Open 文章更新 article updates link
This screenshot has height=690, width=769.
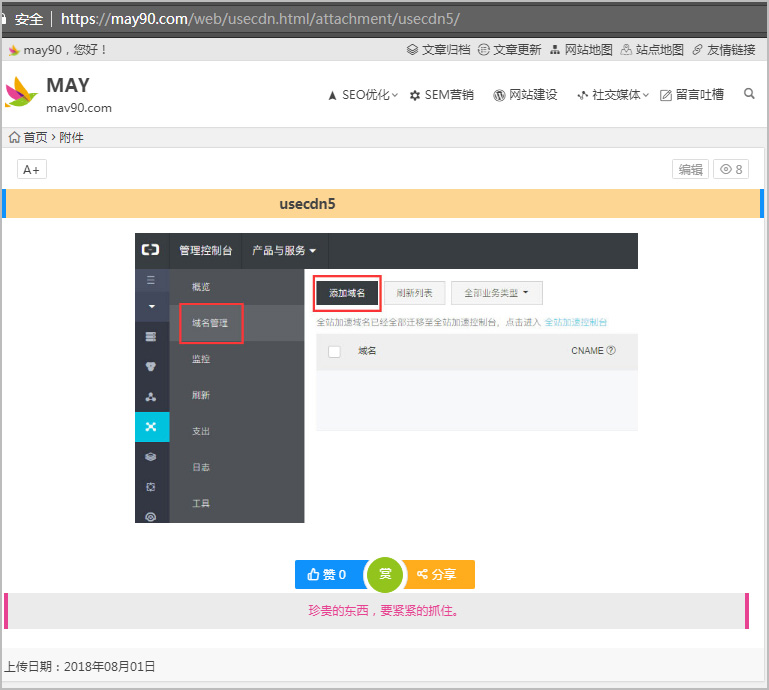(x=509, y=49)
